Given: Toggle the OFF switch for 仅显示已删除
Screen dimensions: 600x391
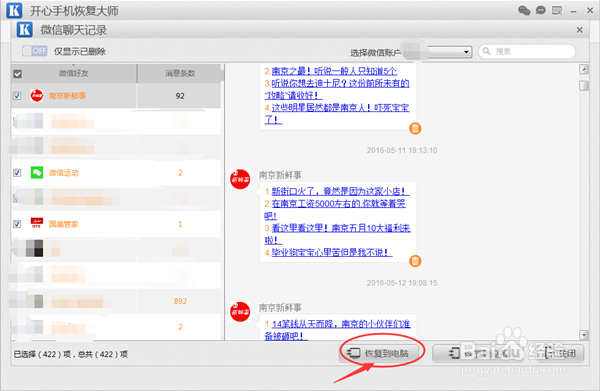Looking at the screenshot, I should coord(34,51).
